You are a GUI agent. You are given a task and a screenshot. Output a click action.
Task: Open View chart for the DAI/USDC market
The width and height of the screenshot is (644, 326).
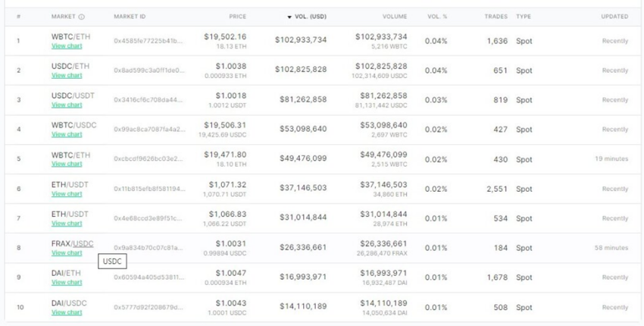click(x=67, y=312)
